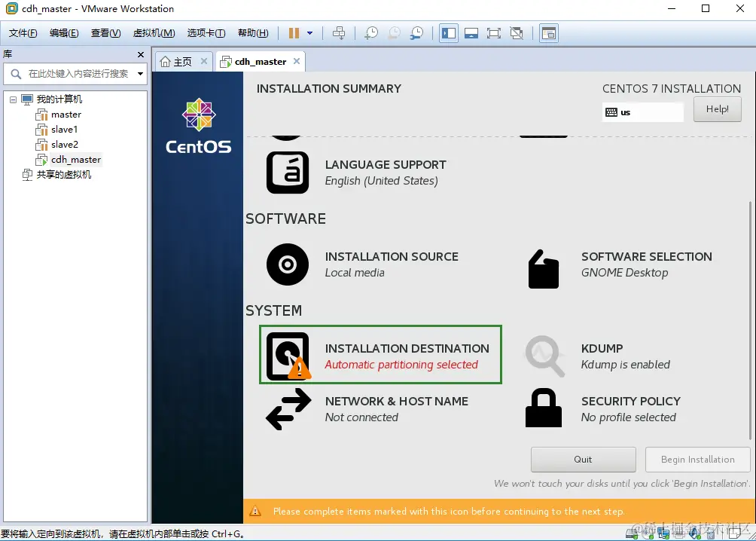The height and width of the screenshot is (541, 756).
Task: Click the English (United States) text
Action: tap(381, 181)
